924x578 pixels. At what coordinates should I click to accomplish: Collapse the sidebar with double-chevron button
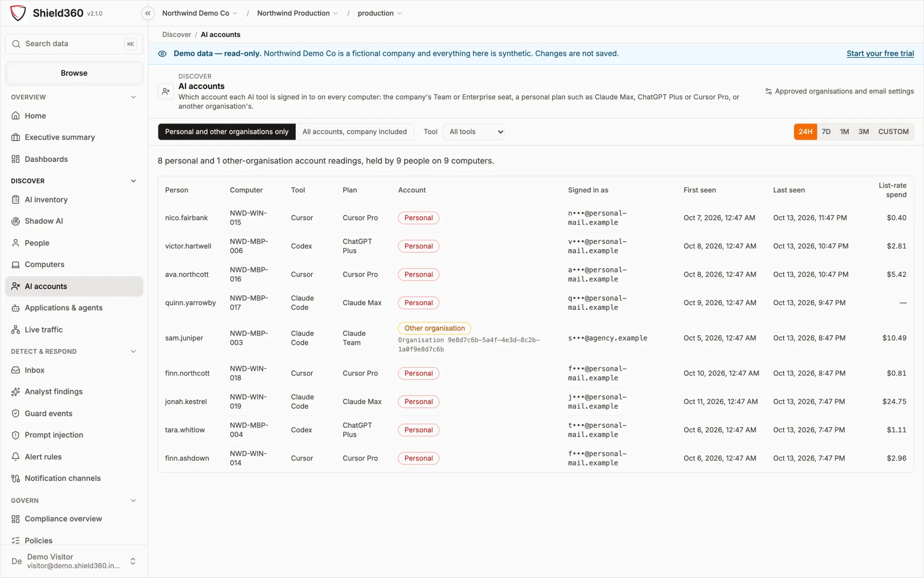(148, 13)
